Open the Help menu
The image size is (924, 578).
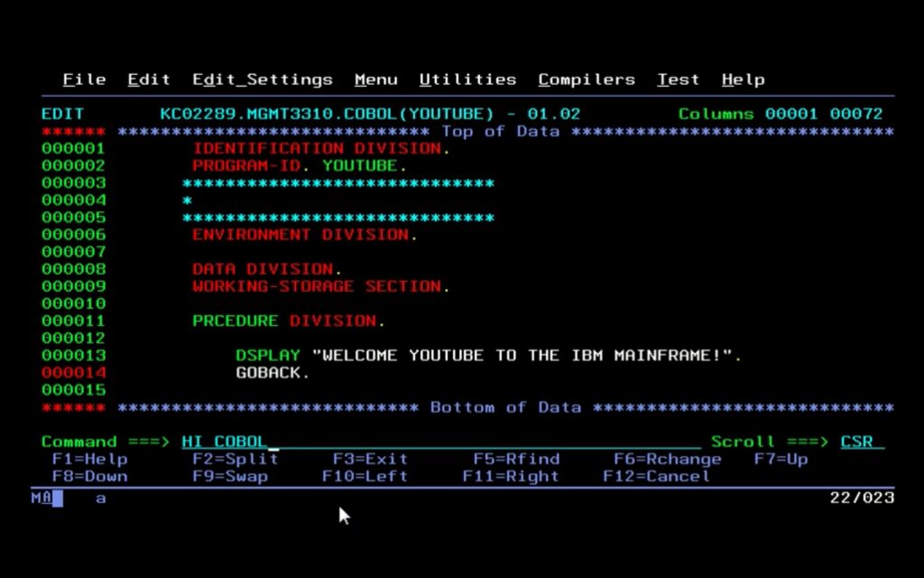coord(743,79)
